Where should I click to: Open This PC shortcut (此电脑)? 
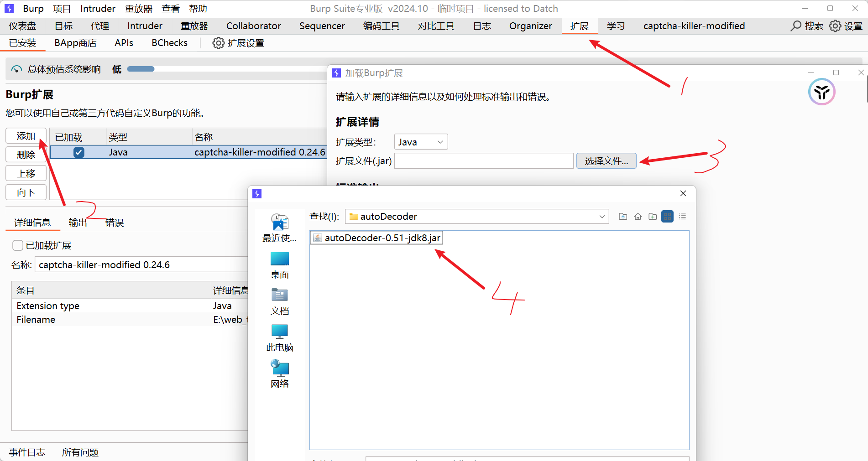(x=279, y=338)
